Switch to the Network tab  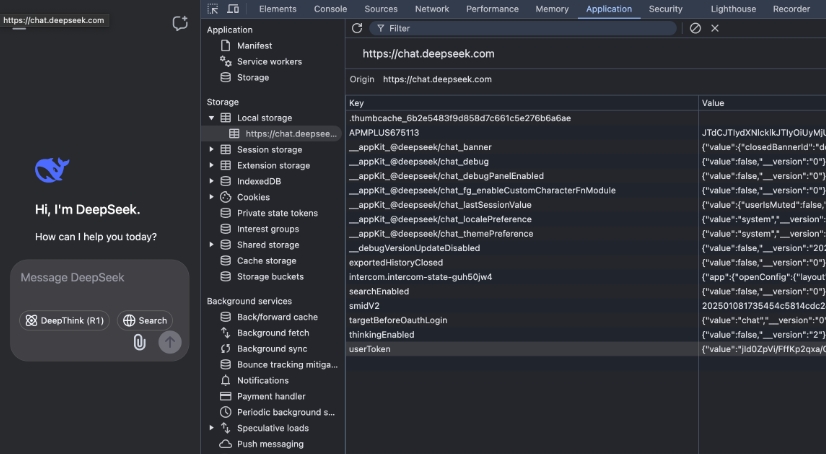coord(432,9)
